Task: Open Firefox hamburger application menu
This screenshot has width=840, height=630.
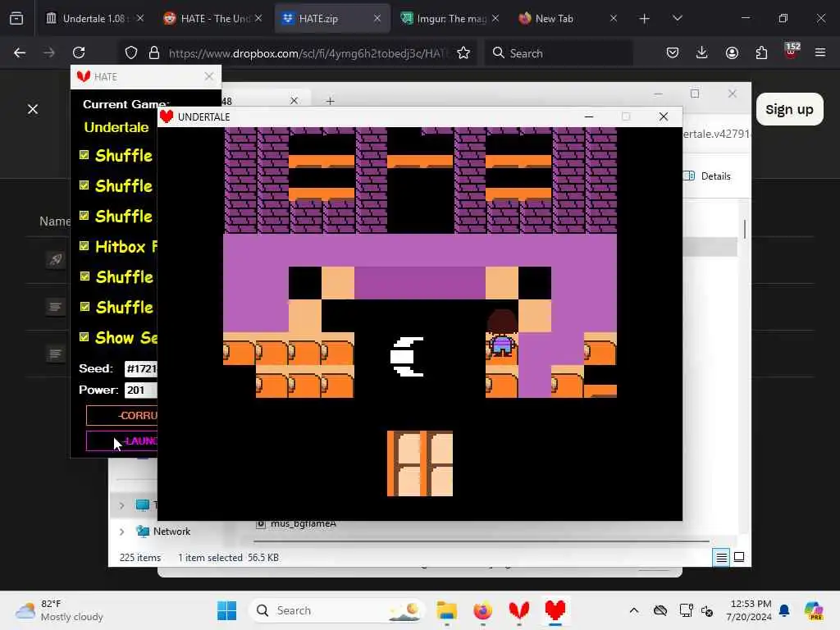Action: point(820,53)
